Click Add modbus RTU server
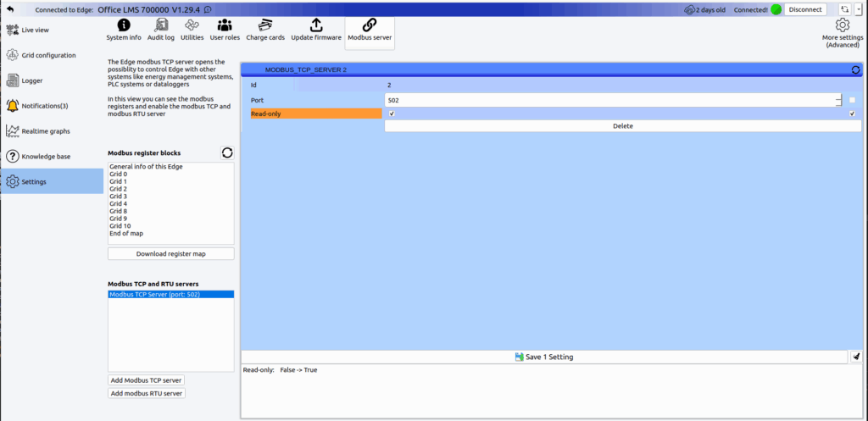Viewport: 868px width, 421px height. 147,393
